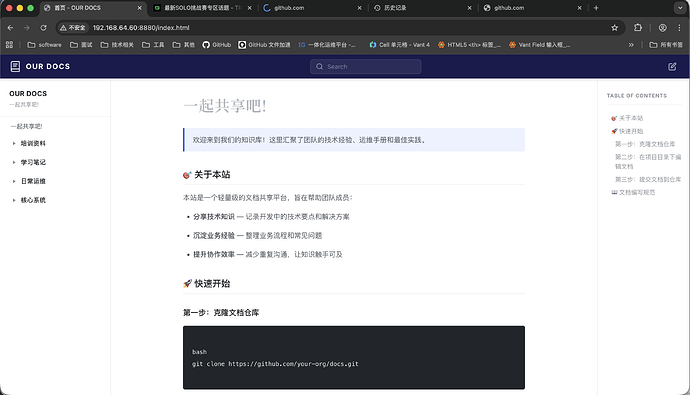Jump to 第二步 in table of contents
690x395 pixels.
tap(648, 161)
